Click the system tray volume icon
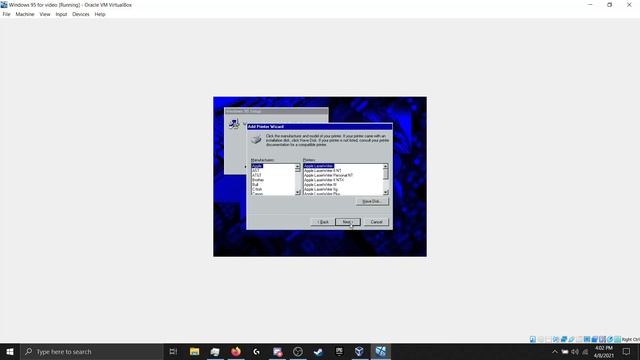640x360 pixels. click(575, 352)
